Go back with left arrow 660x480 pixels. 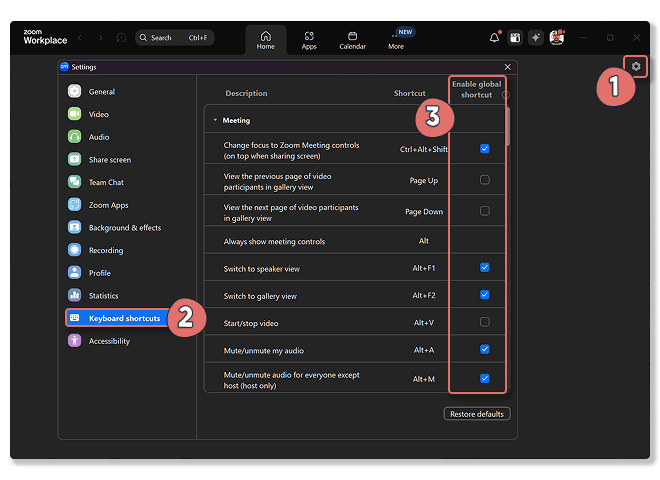(80, 38)
